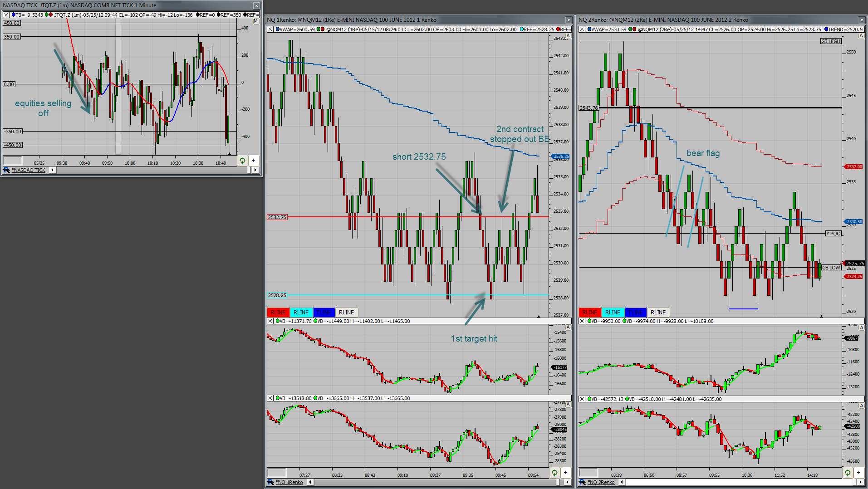Screen dimensions: 868x489
Task: Click the blue TREND indicator dot in NQ 2Renko
Action: 826,29
